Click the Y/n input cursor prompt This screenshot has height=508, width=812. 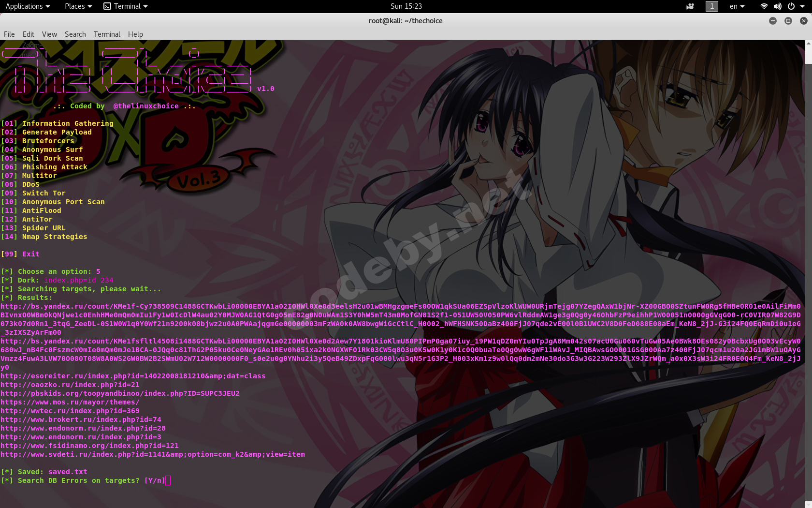click(x=168, y=480)
